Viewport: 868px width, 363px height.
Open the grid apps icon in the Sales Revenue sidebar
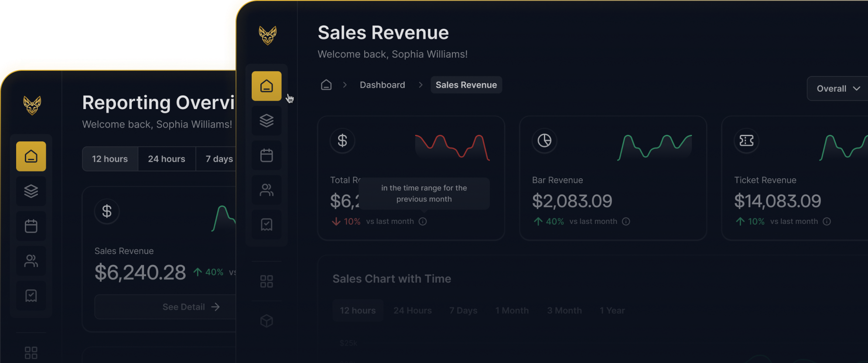[267, 281]
